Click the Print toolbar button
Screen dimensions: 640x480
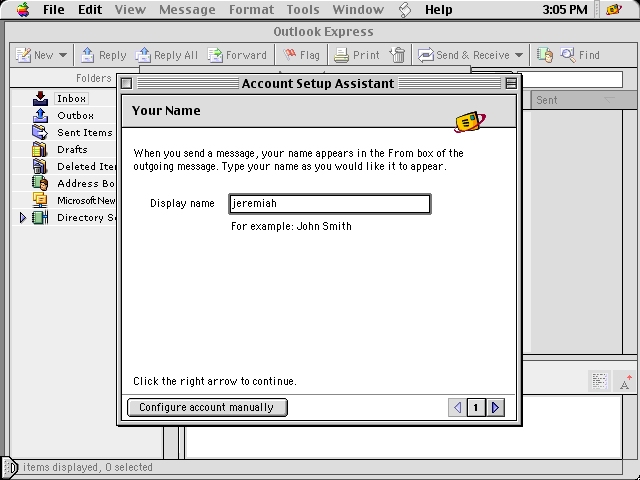click(356, 55)
